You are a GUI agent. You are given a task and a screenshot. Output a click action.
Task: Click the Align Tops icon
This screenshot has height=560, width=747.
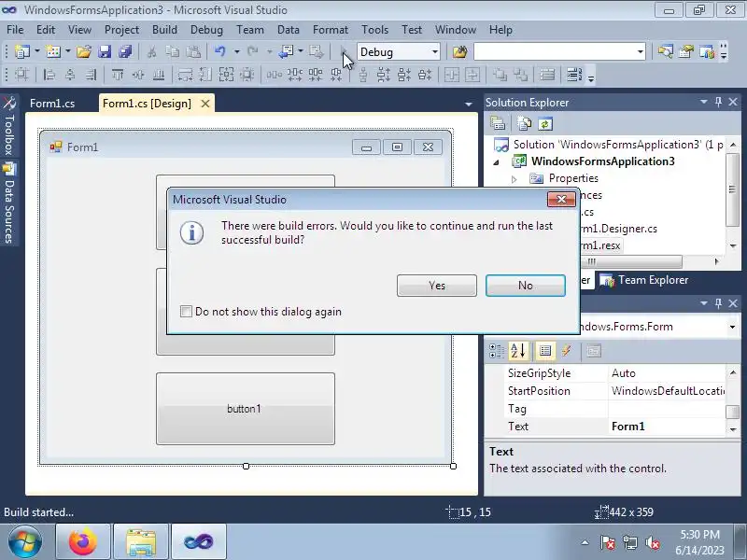118,75
